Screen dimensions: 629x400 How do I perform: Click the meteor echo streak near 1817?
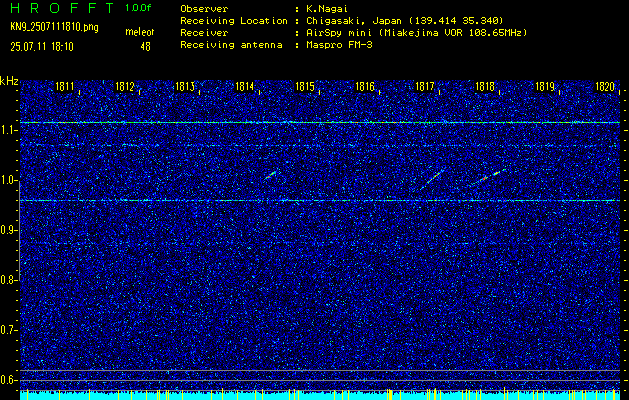pyautogui.click(x=432, y=179)
